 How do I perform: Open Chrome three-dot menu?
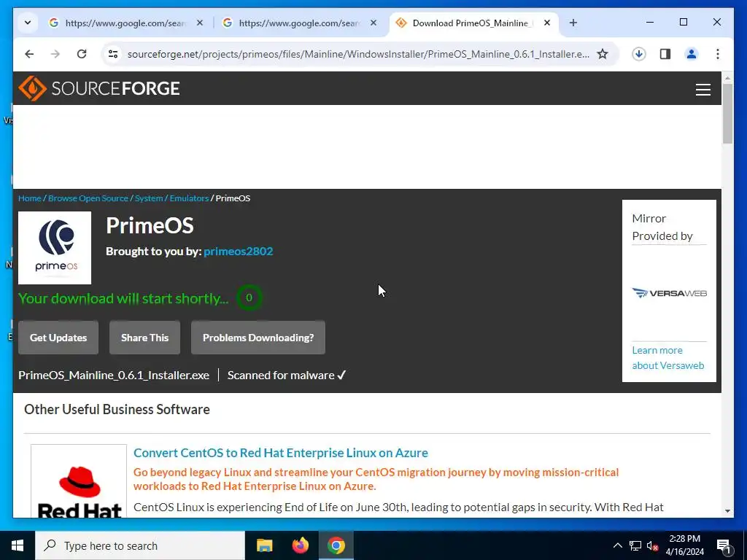(718, 54)
